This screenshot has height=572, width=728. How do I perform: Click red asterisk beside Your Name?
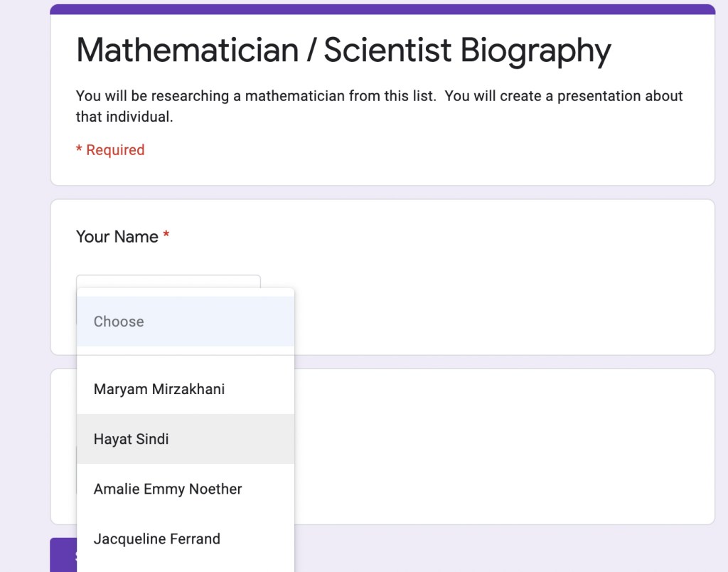pyautogui.click(x=166, y=235)
